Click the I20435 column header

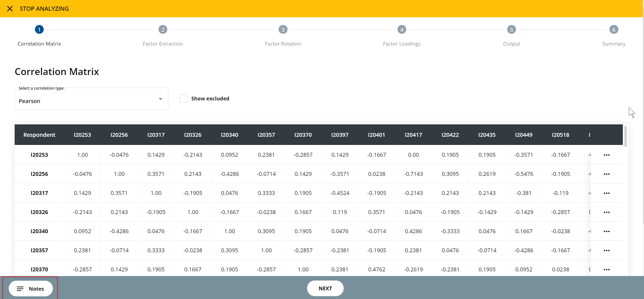487,135
